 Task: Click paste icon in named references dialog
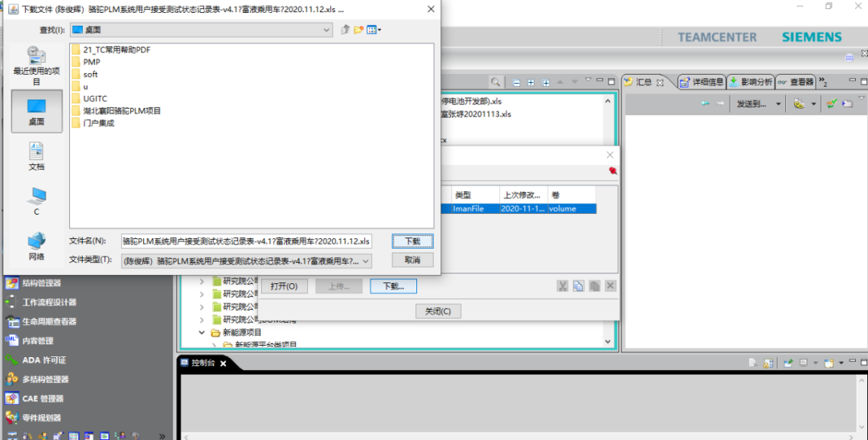click(595, 286)
